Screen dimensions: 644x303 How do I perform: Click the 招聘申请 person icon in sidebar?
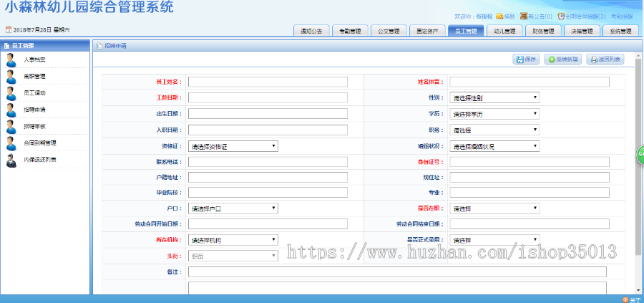[x=11, y=110]
